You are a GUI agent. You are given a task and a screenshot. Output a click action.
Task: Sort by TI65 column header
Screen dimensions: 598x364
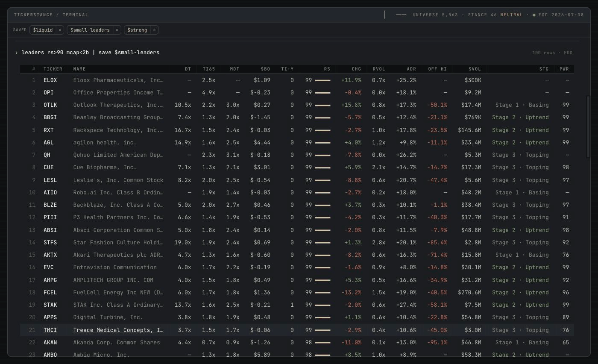tap(209, 69)
